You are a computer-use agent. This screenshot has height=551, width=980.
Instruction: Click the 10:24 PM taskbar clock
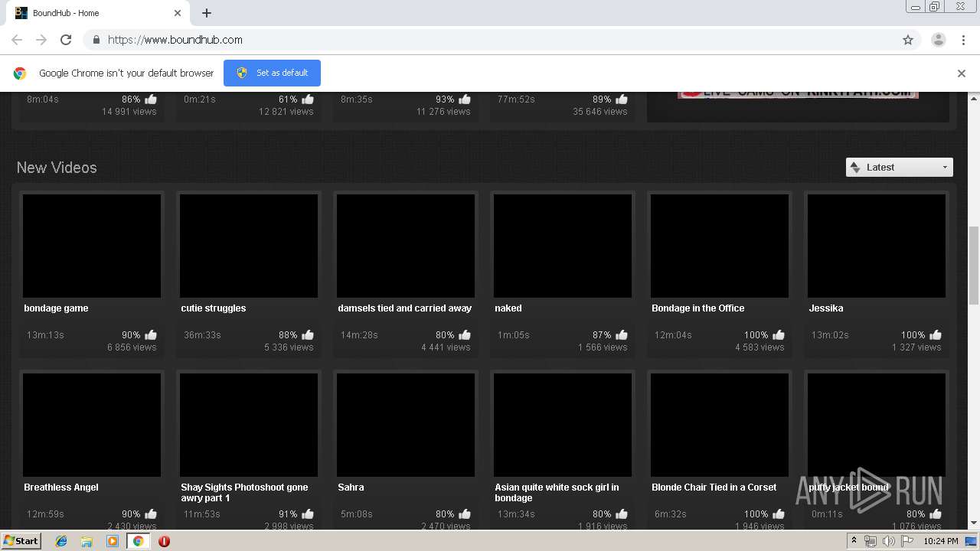[x=941, y=541]
